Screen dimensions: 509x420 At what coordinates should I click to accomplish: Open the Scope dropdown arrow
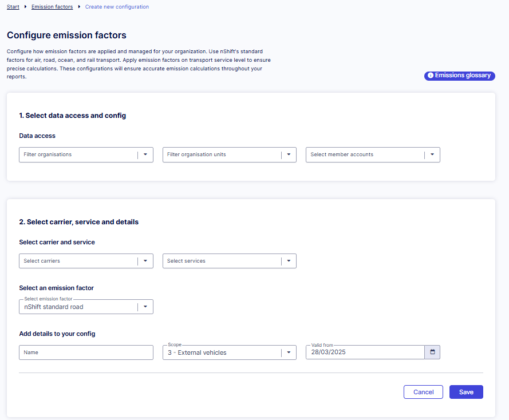[x=289, y=352]
